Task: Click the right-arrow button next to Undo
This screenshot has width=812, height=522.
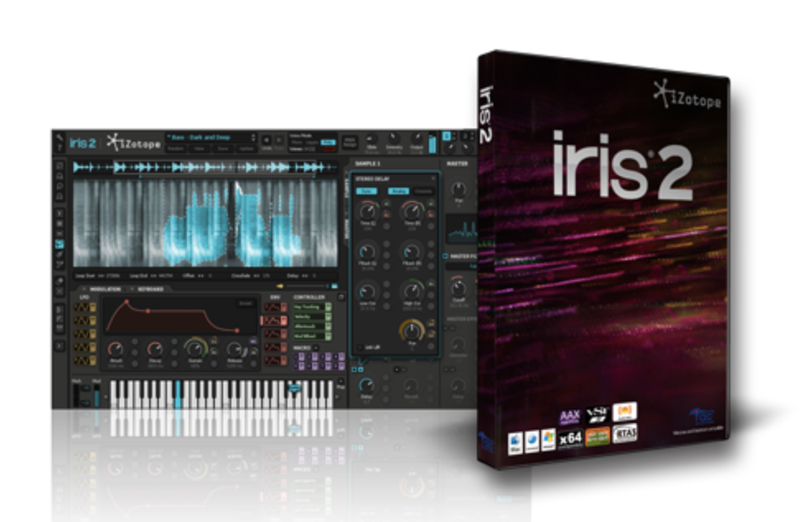Action: (278, 140)
